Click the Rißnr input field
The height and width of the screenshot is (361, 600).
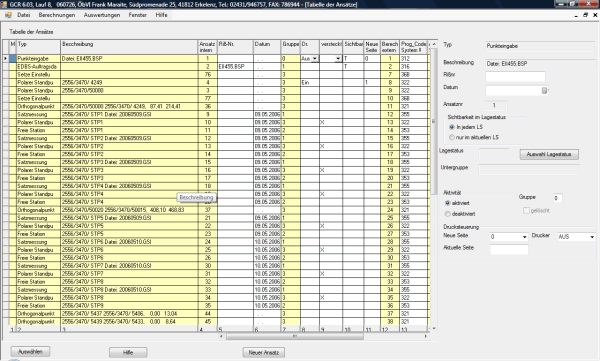(515, 77)
